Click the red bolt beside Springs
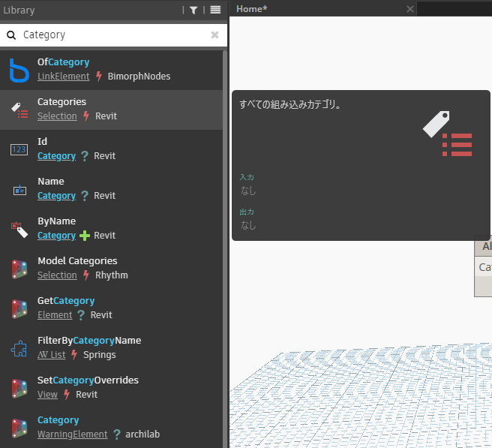 tap(74, 355)
